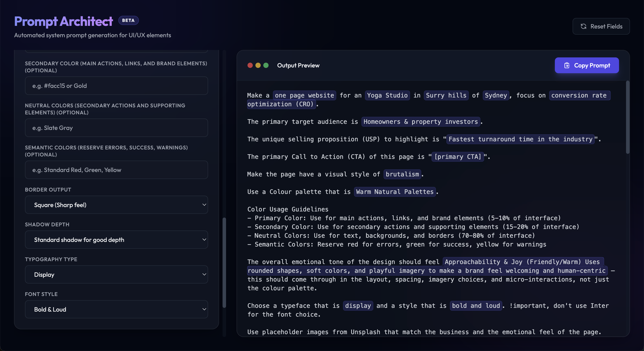
Task: Click the Yoga Studio token in the prompt
Action: 387,95
